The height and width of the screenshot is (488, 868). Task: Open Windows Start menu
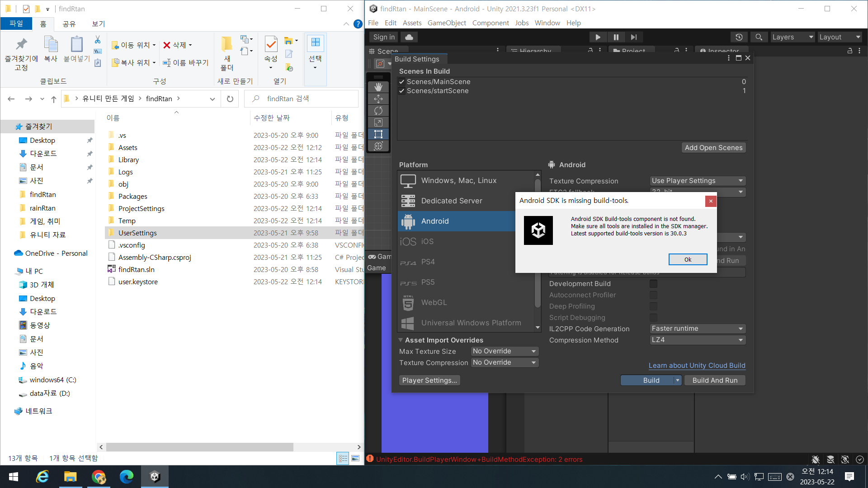pos(14,477)
